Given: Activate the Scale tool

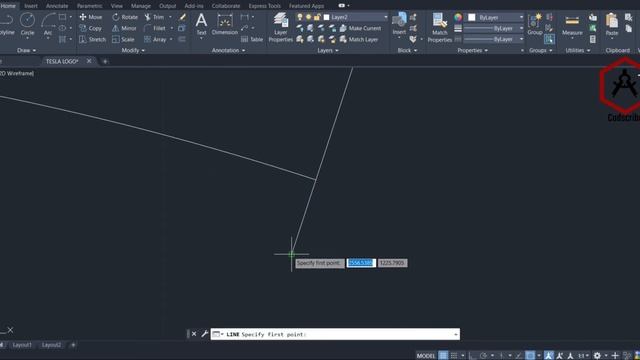Looking at the screenshot, I should coord(123,40).
